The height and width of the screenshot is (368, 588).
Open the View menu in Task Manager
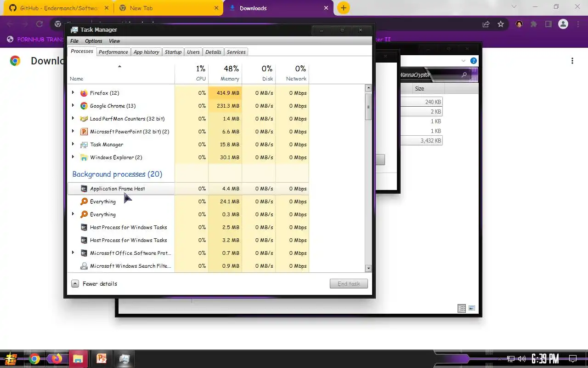click(114, 41)
